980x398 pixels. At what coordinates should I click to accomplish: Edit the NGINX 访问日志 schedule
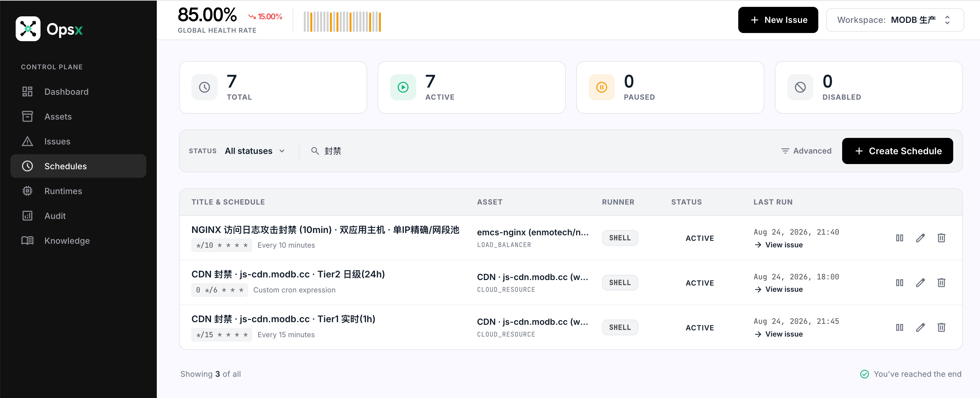(920, 238)
